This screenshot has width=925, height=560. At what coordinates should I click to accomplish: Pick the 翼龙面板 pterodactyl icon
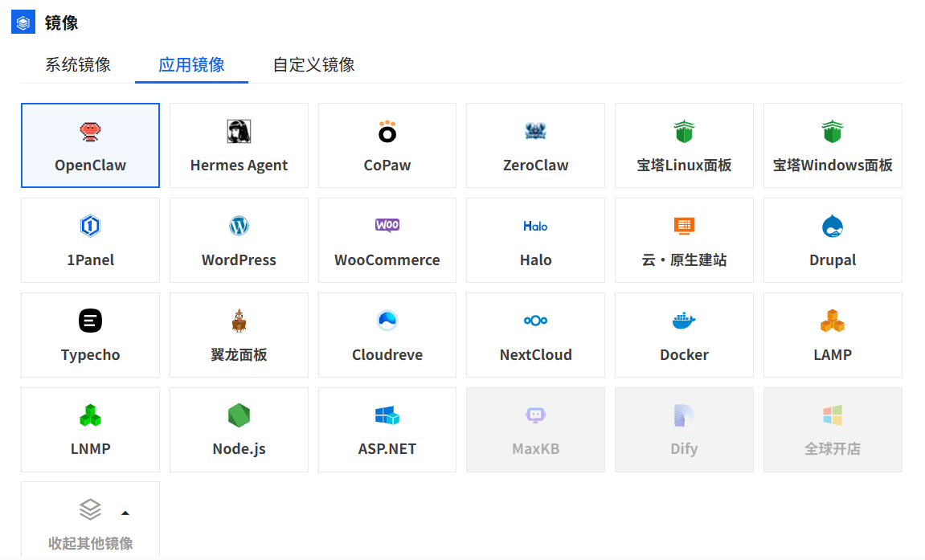pyautogui.click(x=239, y=321)
